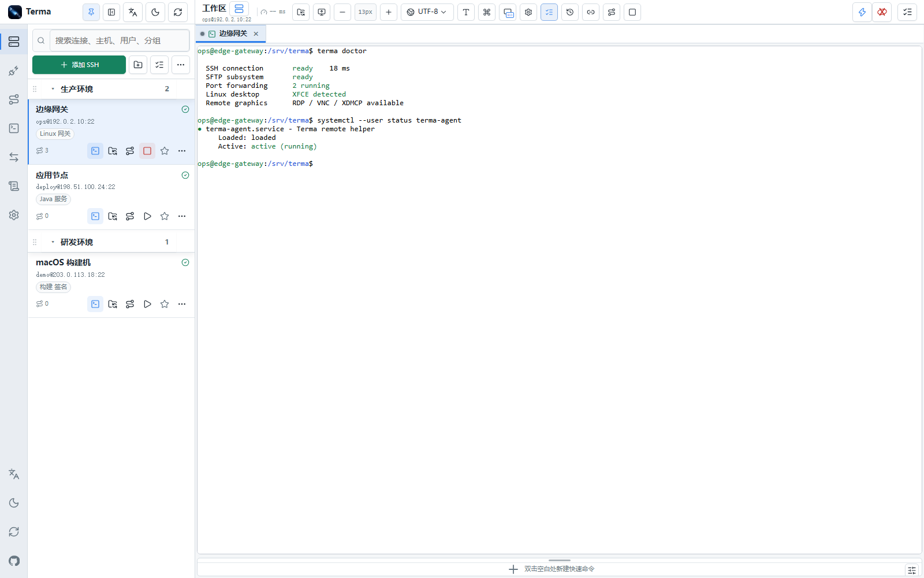Open port forwarding for macOS 构建机
This screenshot has width=924, height=578.
[x=130, y=304]
